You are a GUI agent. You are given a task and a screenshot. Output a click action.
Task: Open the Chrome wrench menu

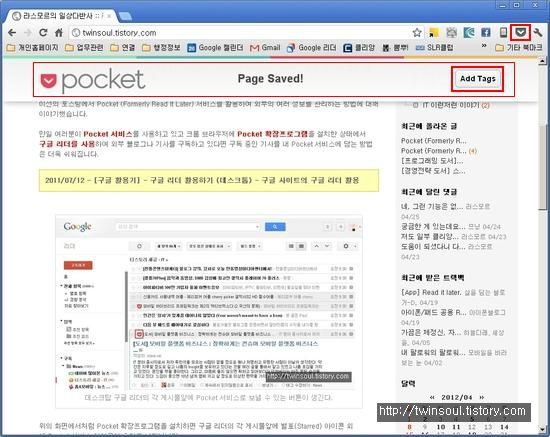[538, 33]
